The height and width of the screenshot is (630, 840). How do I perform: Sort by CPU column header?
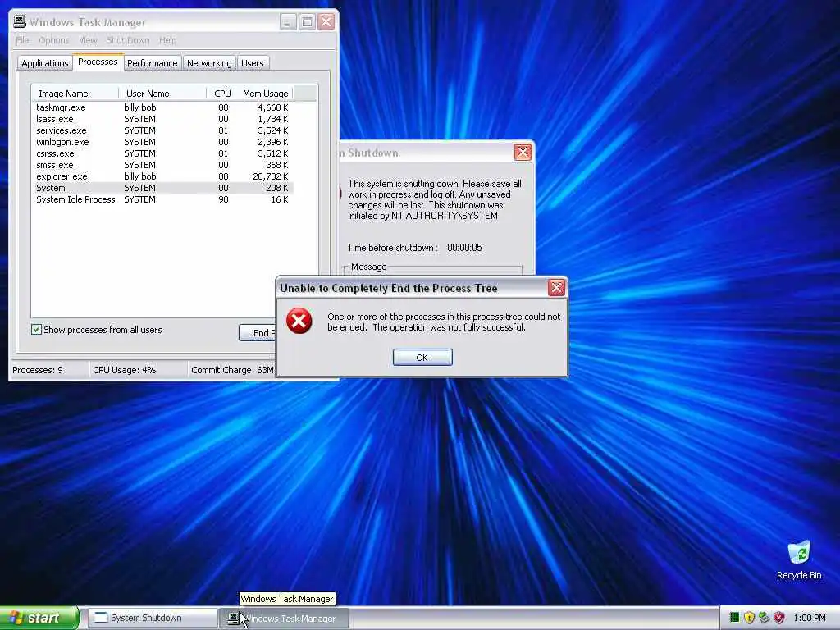[221, 94]
